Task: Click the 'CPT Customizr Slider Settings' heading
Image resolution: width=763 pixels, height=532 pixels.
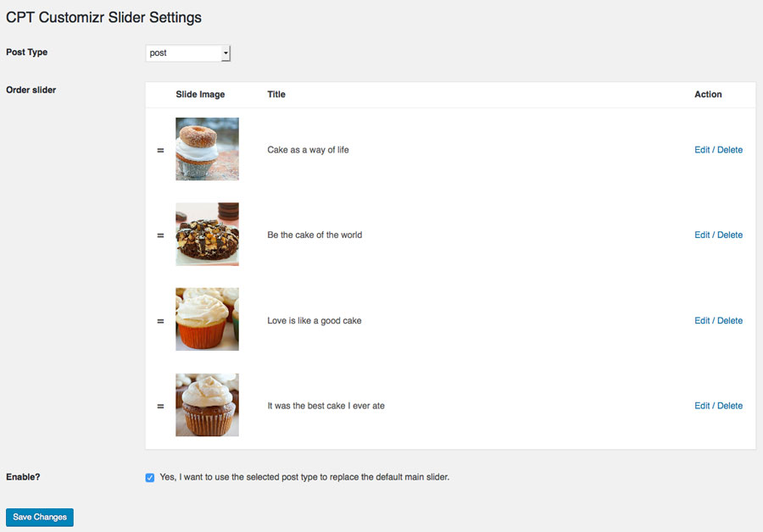Action: (x=103, y=18)
